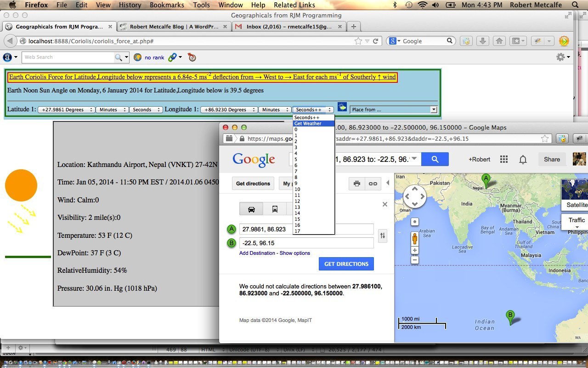Viewport: 588px width, 368px height.
Task: Select option 5 in Seconds++ list
Action: point(314,159)
